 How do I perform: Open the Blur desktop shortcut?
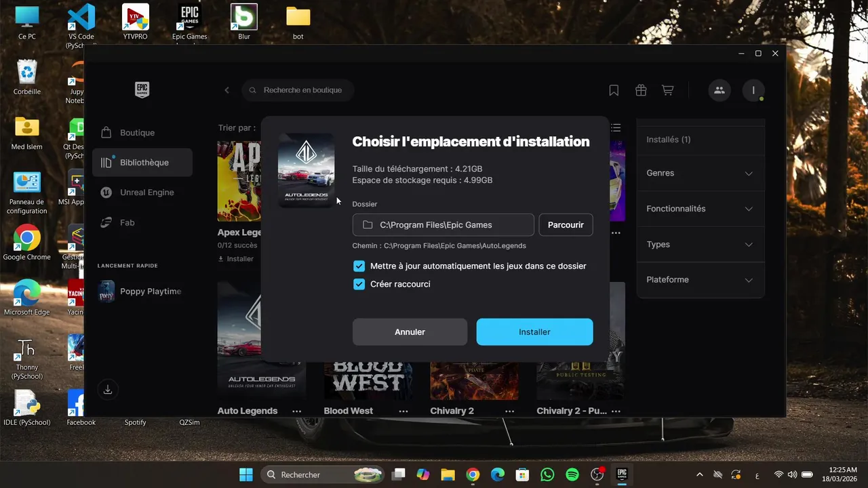click(x=244, y=22)
